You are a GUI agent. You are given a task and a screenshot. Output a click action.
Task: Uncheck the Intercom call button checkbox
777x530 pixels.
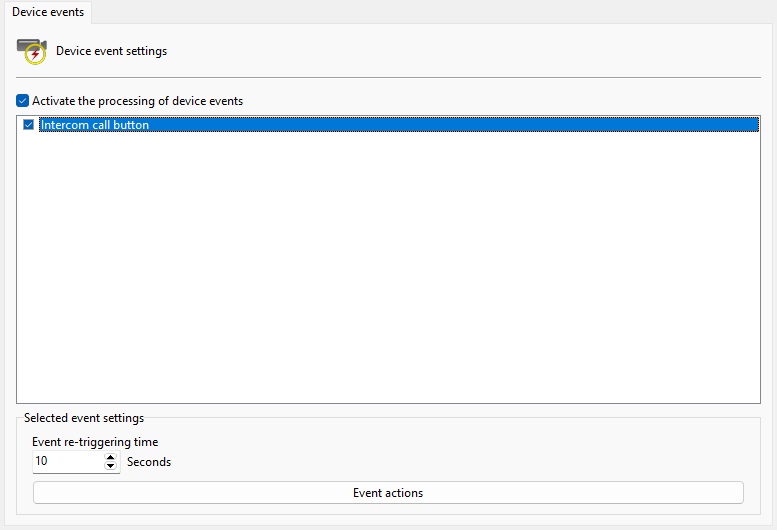pyautogui.click(x=29, y=125)
